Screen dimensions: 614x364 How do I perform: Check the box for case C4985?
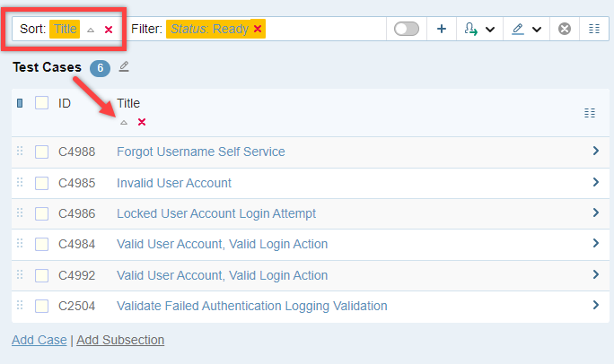click(x=41, y=183)
